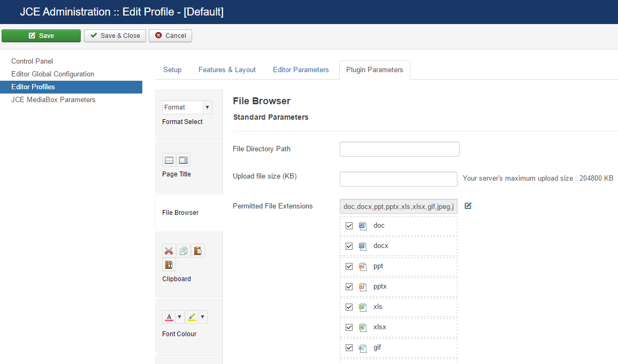The image size is (618, 364).
Task: Select the Page Title plugin label
Action: click(176, 174)
